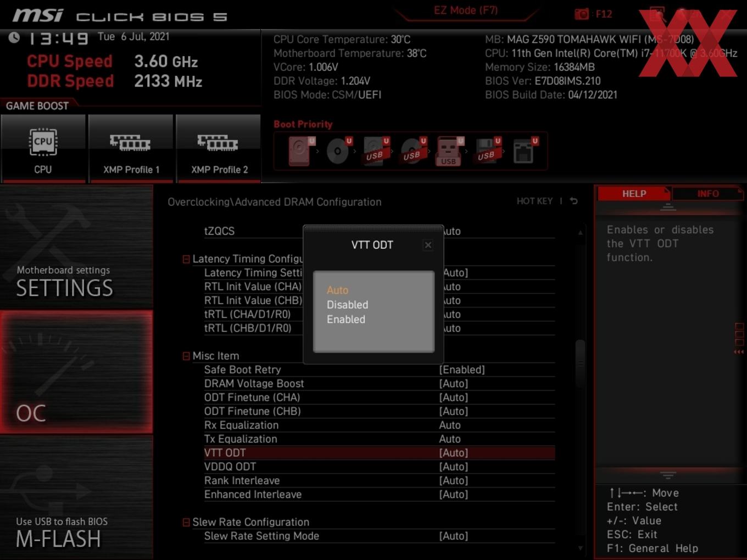Screen dimensions: 747x560
Task: Click the scroll down arrow of settings list
Action: 581,548
